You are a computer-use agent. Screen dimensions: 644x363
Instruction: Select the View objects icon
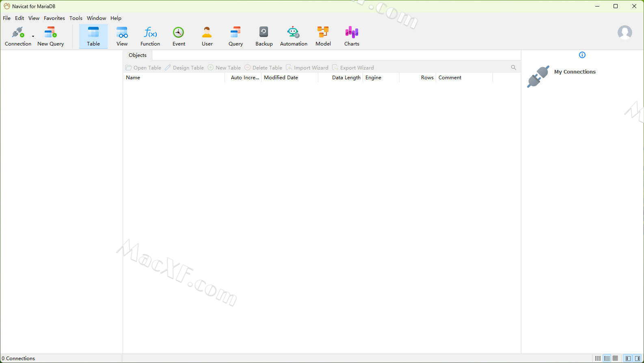click(x=122, y=33)
